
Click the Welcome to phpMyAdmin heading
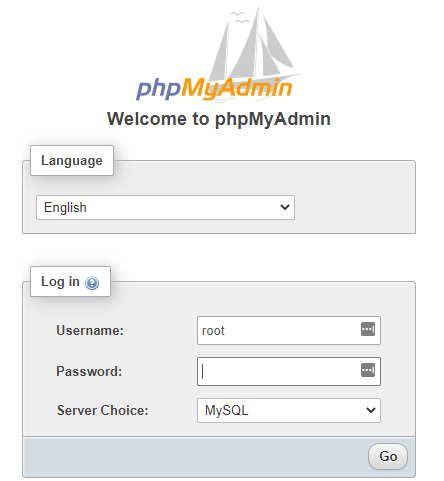[219, 119]
